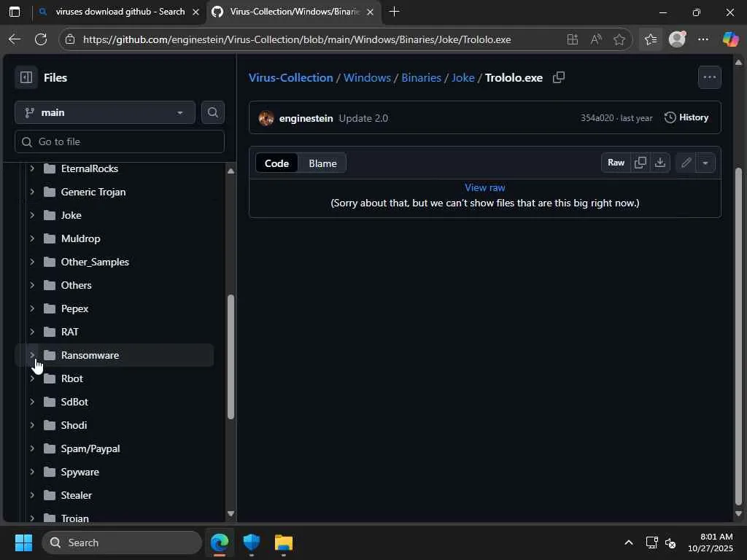Viewport: 747px width, 560px height.
Task: Open the tab actions menu icon
Action: pyautogui.click(x=15, y=12)
